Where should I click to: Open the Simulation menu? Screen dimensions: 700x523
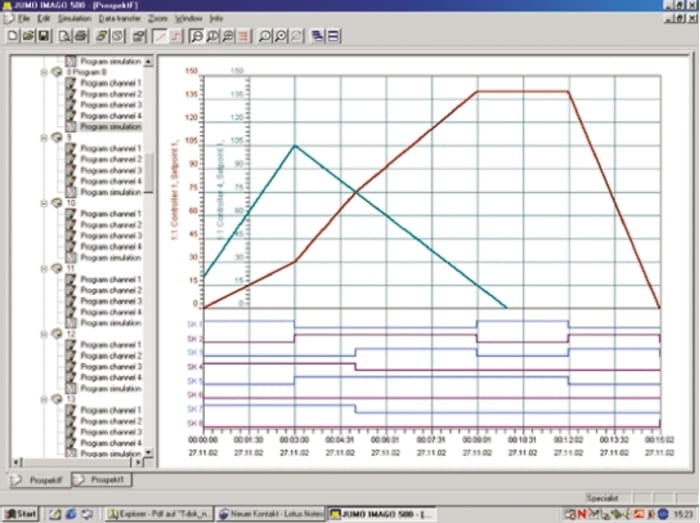(x=75, y=18)
